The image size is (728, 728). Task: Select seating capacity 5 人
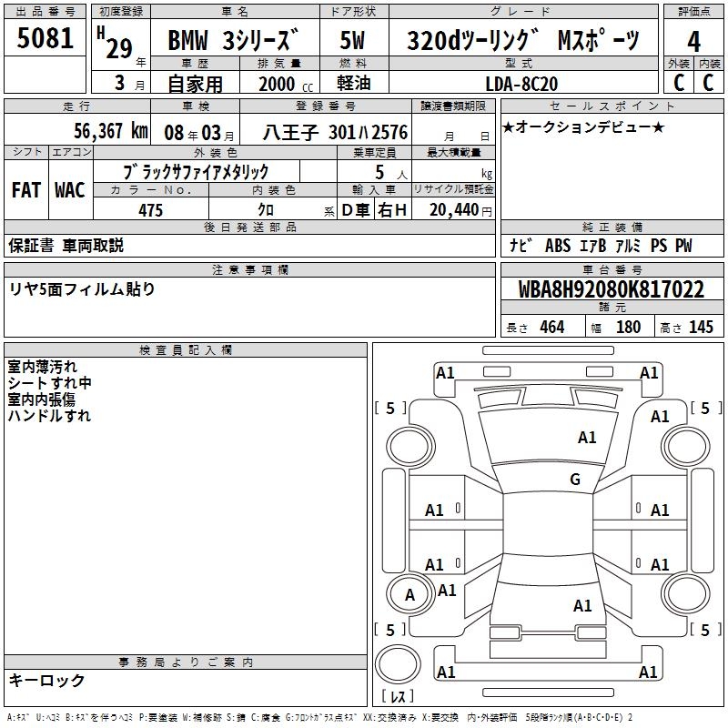tap(391, 173)
